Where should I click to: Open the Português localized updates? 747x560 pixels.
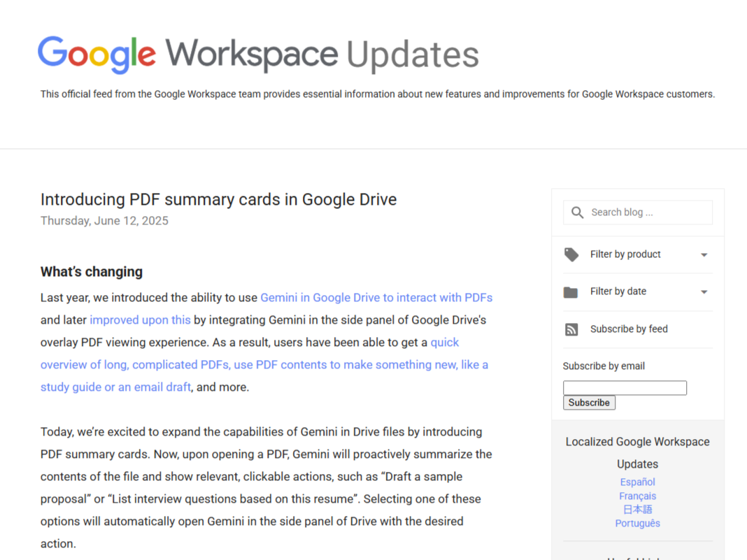(x=637, y=523)
